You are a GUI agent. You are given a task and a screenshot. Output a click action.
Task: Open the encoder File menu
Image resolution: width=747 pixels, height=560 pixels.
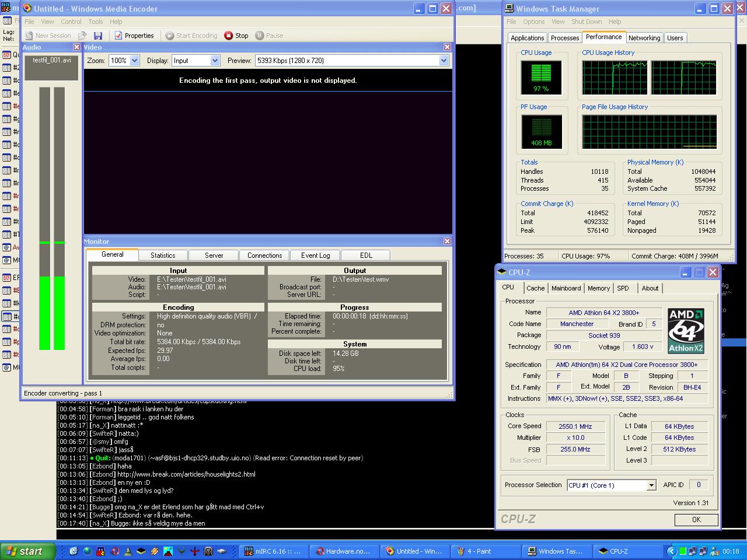click(29, 22)
